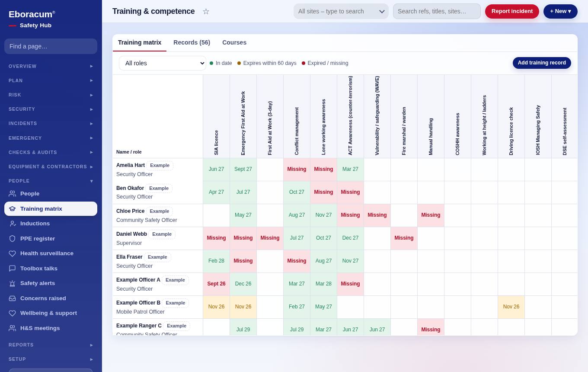Expand the Setup sidebar section
Viewport: 588px width, 372px height.
tap(51, 359)
